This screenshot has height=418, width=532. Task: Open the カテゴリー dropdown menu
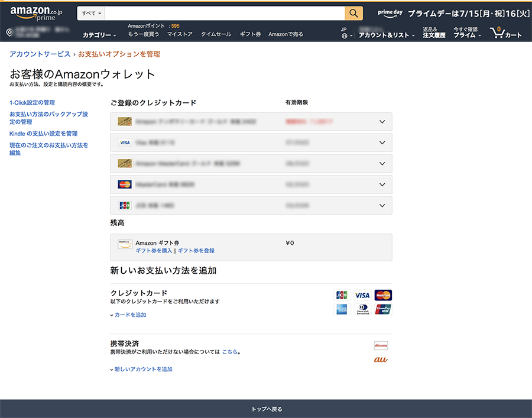coord(99,35)
